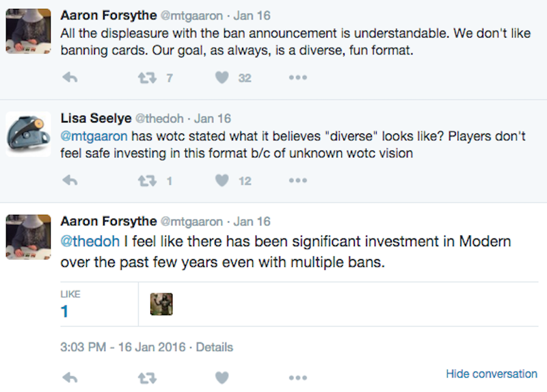Open Lisa Seelye's profile picture
This screenshot has height=392, width=547.
click(28, 134)
